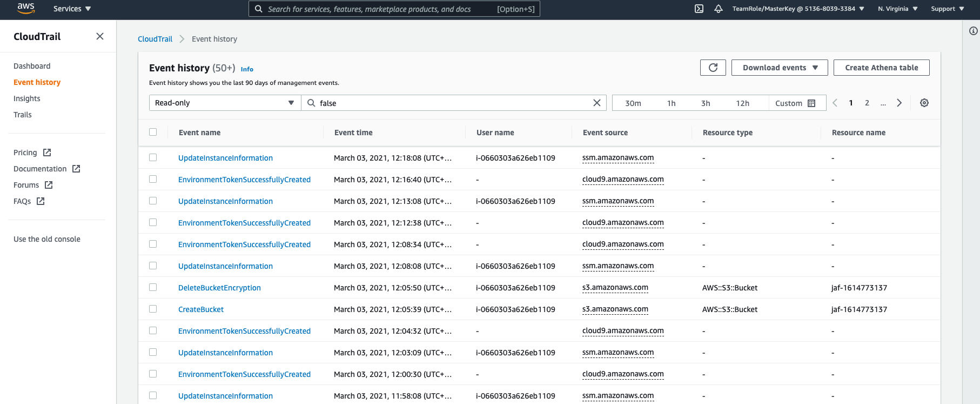Go to previous page of events
The image size is (980, 404).
[835, 103]
